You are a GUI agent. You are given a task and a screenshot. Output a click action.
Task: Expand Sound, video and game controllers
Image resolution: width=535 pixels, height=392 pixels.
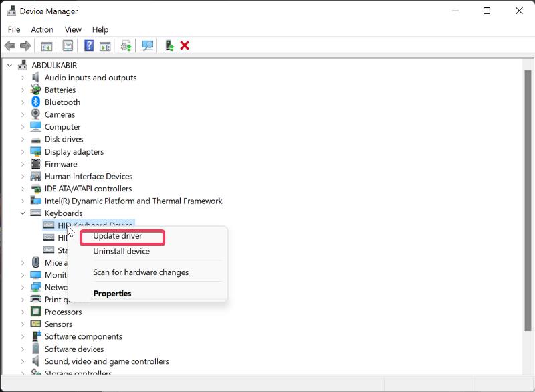[x=23, y=361]
